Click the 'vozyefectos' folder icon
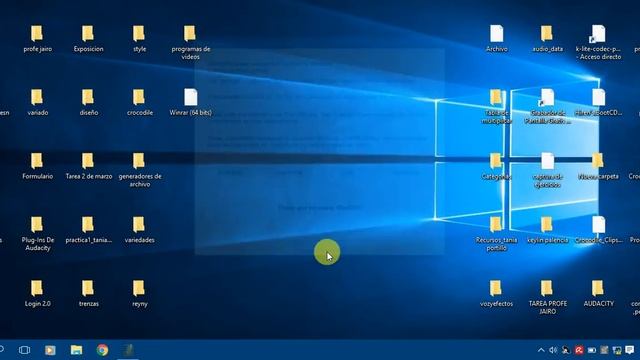The width and height of the screenshot is (640, 360). [x=496, y=289]
